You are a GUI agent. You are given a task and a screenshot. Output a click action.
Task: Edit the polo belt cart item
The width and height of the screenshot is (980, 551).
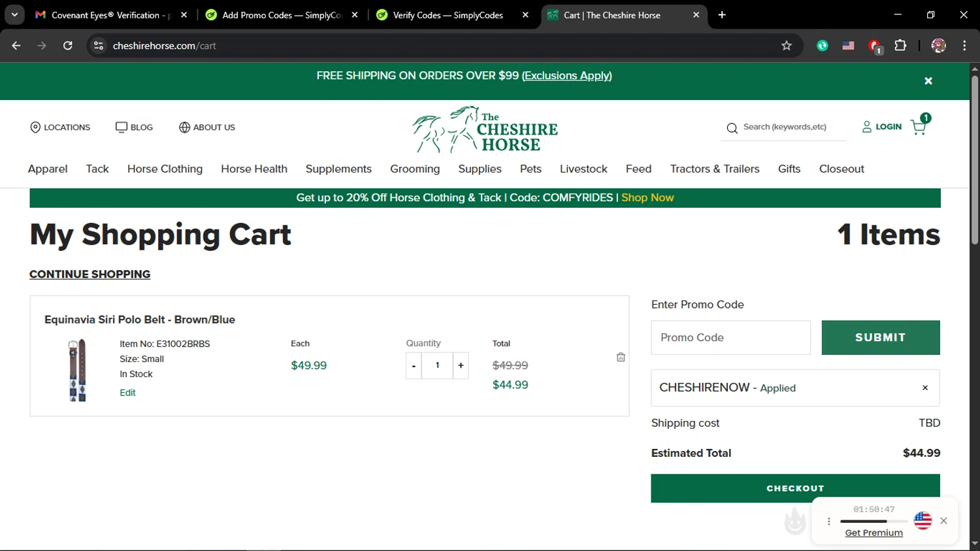click(127, 393)
